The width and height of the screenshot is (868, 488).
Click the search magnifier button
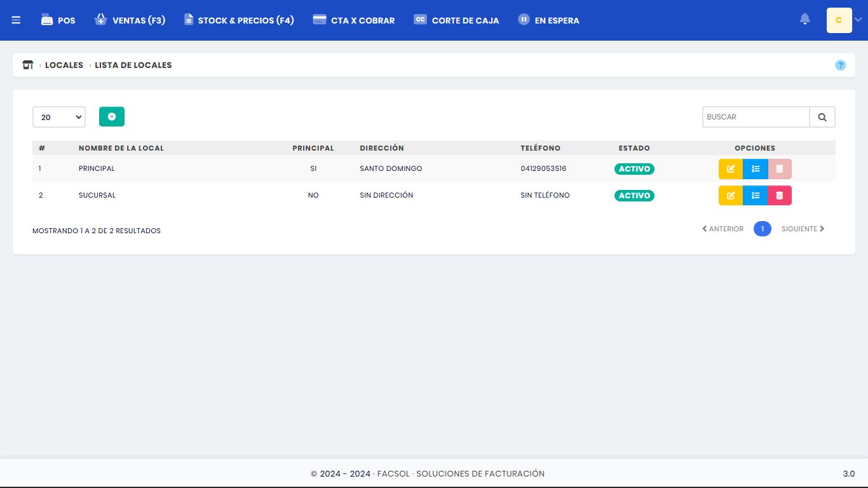(x=822, y=117)
